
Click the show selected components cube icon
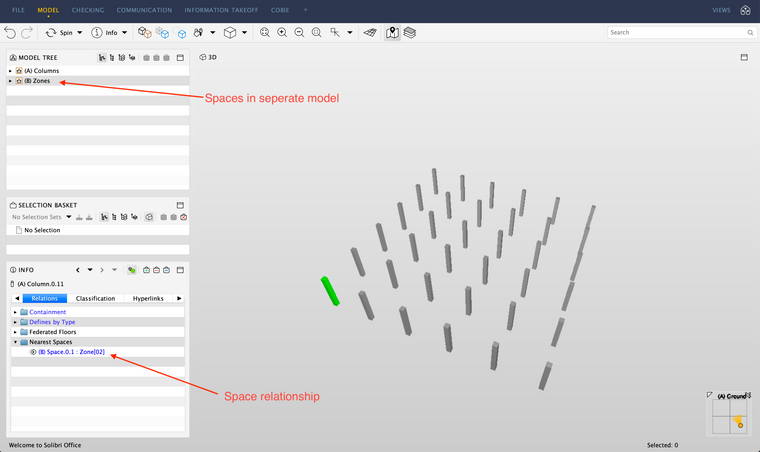144,32
